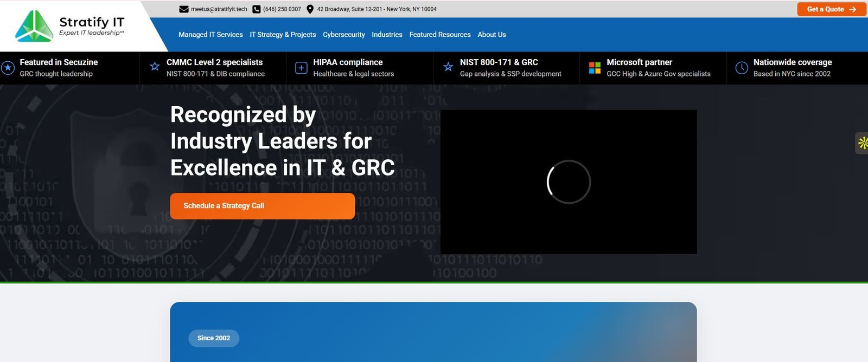Screen dimensions: 868x362
Task: Click the (646) 258 0307 phone link
Action: [282, 9]
